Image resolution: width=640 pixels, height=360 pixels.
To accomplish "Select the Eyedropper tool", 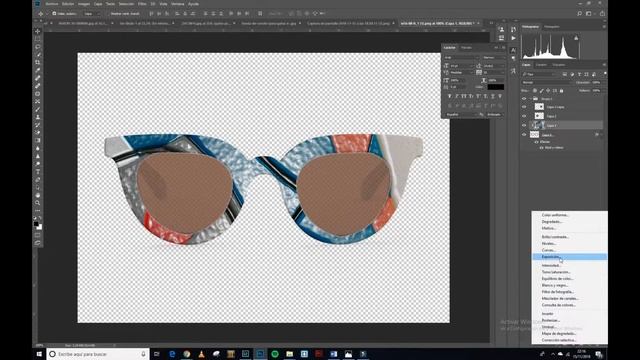I will point(38,70).
